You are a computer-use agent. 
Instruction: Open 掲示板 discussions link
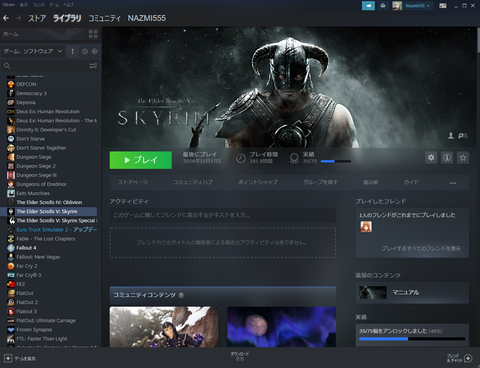click(371, 182)
